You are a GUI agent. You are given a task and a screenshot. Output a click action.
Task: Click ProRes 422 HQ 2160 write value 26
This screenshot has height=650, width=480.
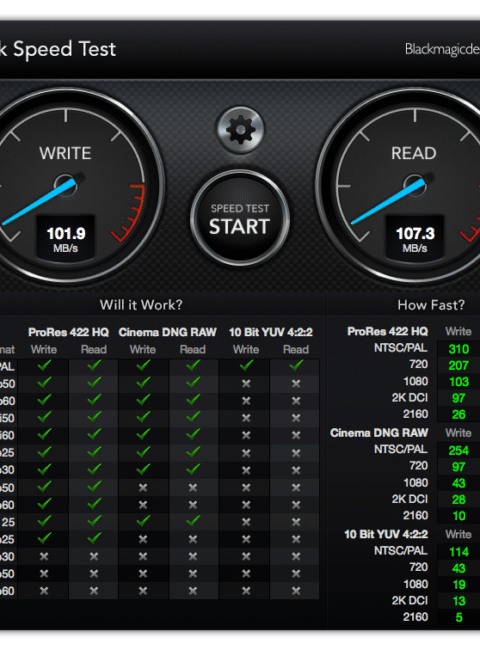[458, 415]
